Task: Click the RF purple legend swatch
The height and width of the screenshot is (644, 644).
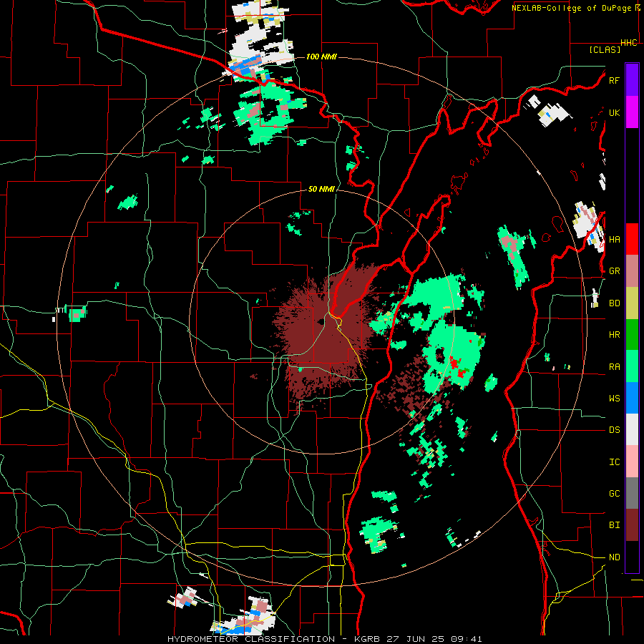Action: coord(632,80)
